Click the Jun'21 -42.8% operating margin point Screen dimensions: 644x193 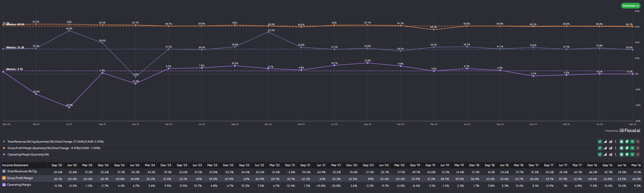click(69, 107)
